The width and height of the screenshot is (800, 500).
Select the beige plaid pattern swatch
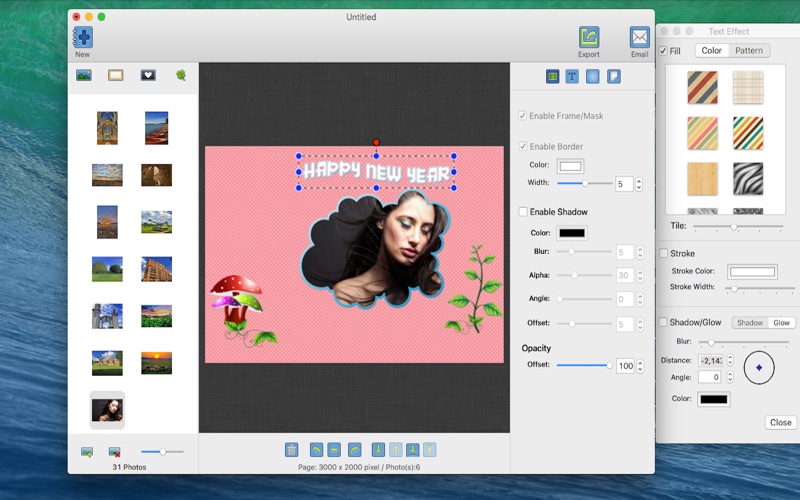click(748, 88)
